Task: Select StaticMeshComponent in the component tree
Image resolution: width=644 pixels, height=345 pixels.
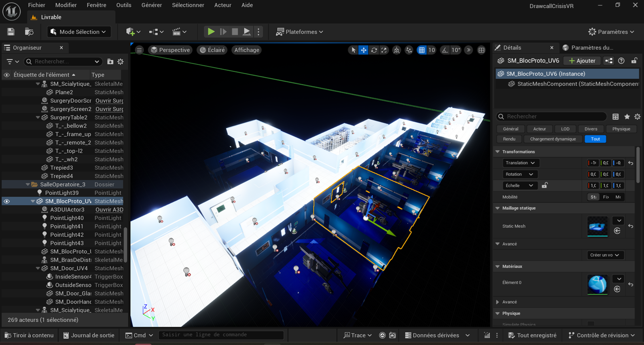Action: point(574,84)
